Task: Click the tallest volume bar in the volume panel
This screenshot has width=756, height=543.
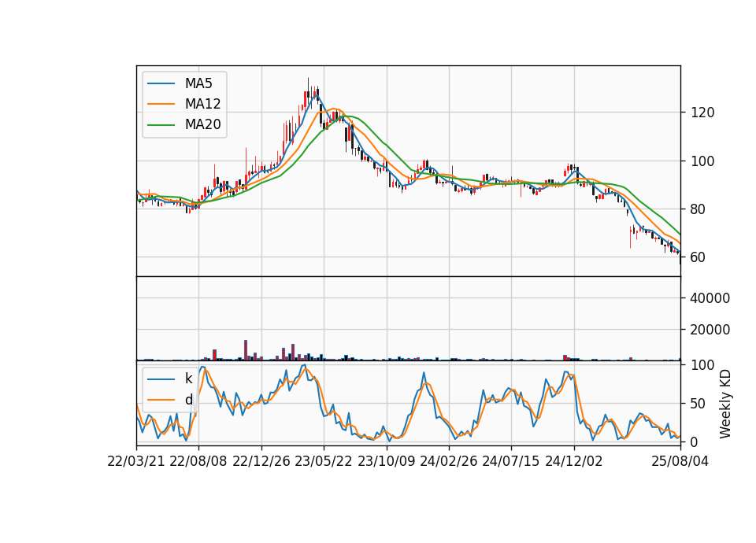Action: point(246,350)
